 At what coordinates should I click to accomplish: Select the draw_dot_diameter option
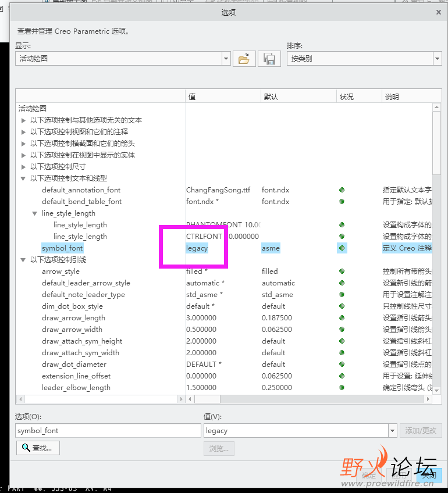pos(74,365)
